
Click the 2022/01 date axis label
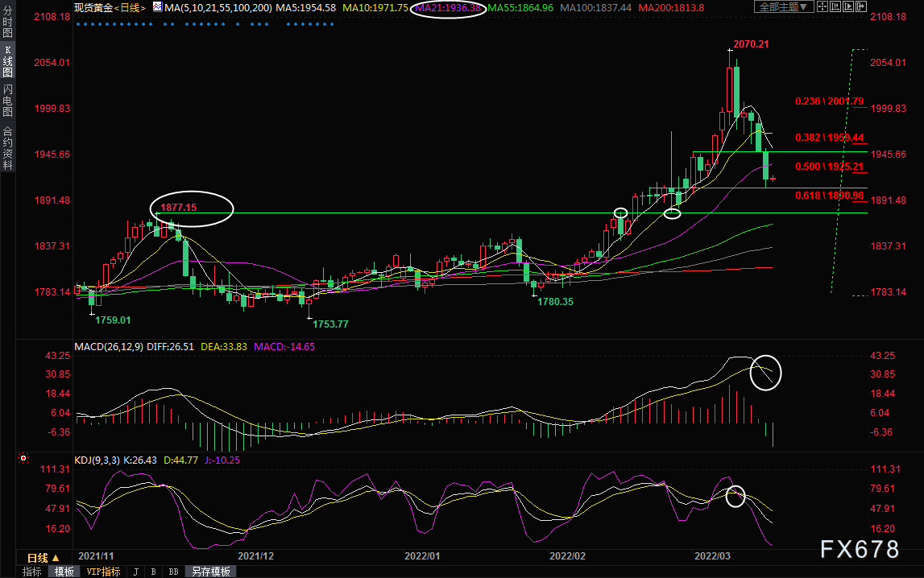(x=422, y=556)
